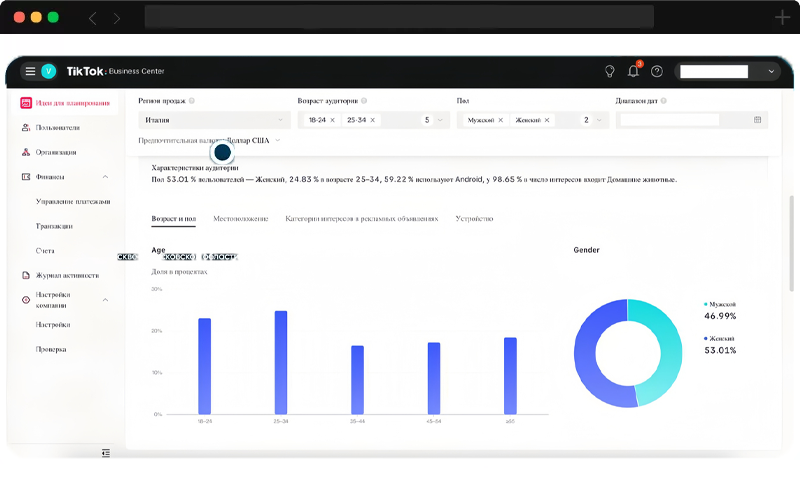Screen dimensions: 800x484
Task: Open the hamburger menu in header
Action: [x=30, y=71]
